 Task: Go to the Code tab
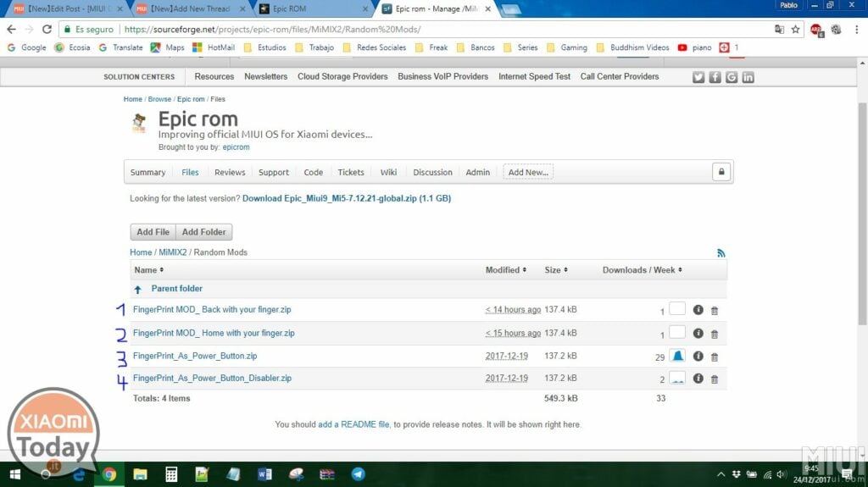314,172
